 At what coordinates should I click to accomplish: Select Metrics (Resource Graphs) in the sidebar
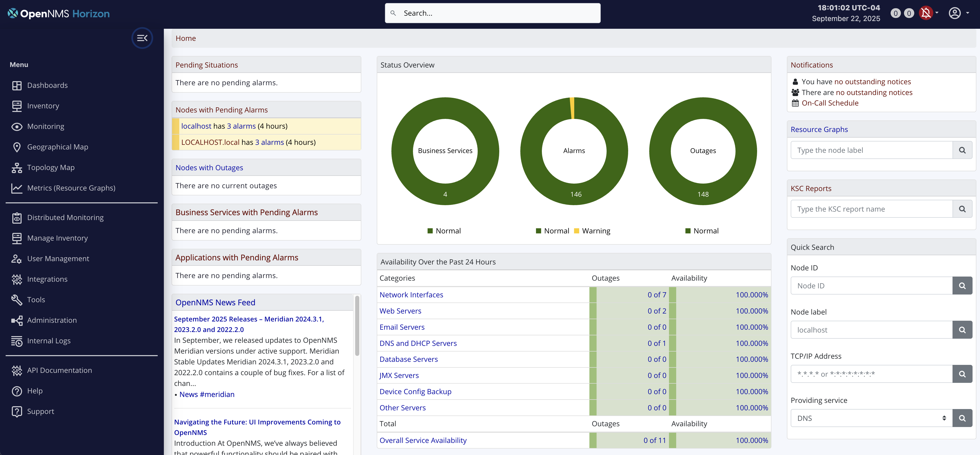click(x=71, y=188)
